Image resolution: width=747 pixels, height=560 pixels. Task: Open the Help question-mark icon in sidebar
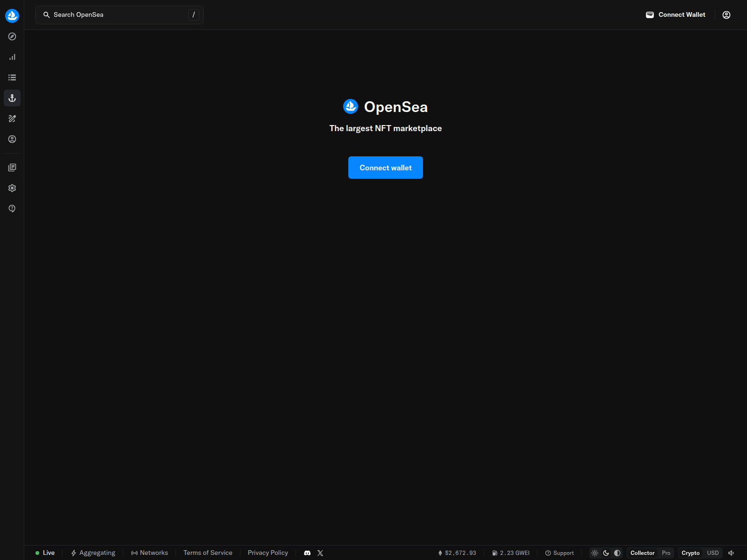[12, 208]
